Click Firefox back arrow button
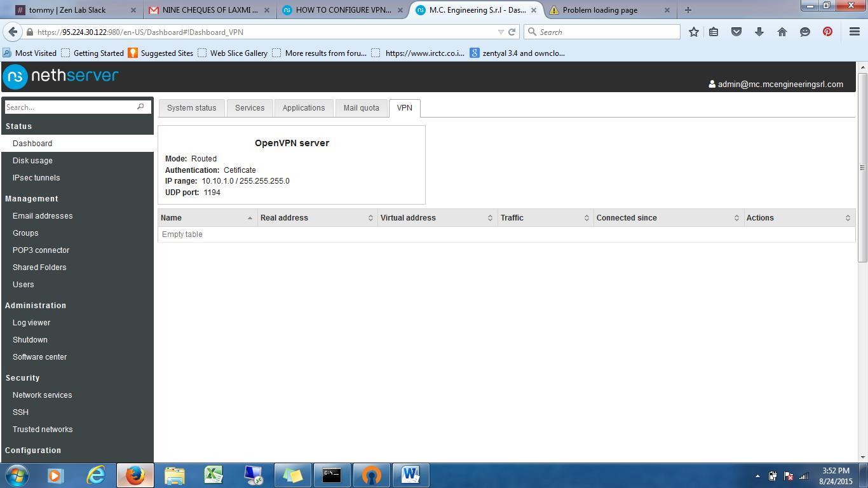 (13, 32)
